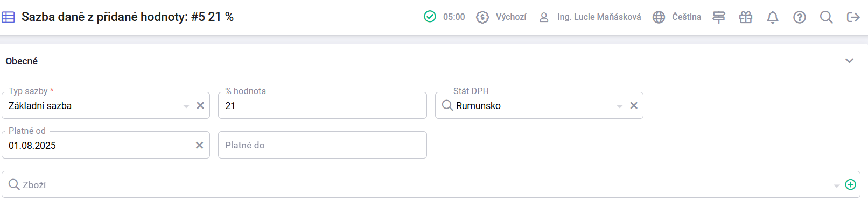Click the logout arrow icon
868x215 pixels.
coord(853,17)
